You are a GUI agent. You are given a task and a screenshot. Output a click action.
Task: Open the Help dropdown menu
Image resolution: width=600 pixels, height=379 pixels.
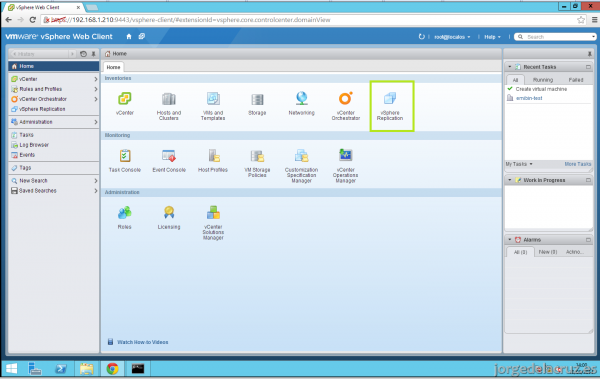[492, 37]
